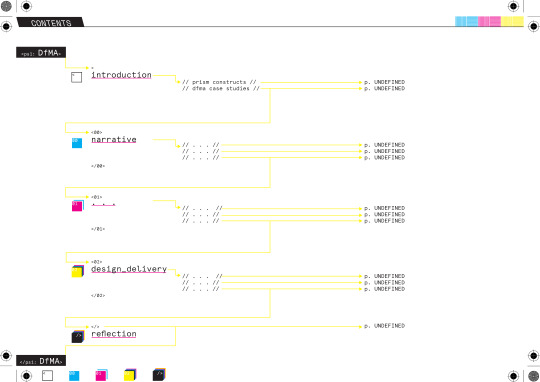The height and width of the screenshot is (382, 540).
Task: Open the reflection heading link
Action: pyautogui.click(x=114, y=334)
